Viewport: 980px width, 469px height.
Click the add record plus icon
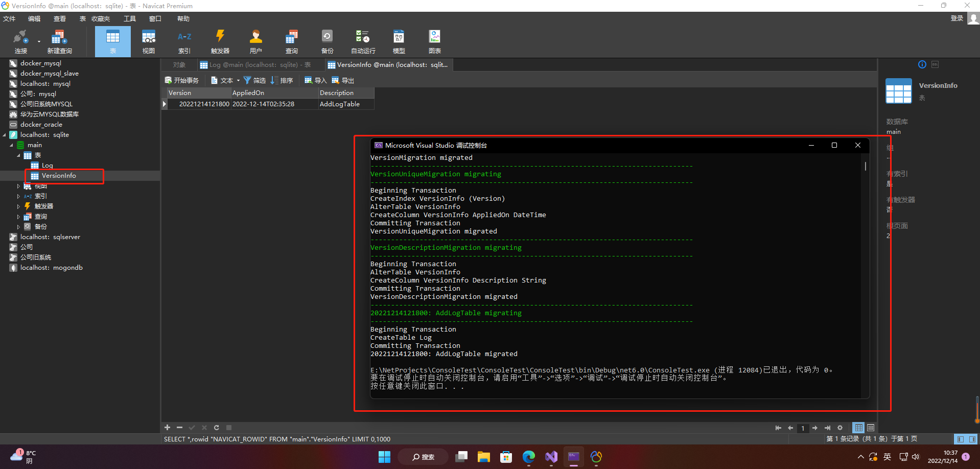click(x=167, y=428)
